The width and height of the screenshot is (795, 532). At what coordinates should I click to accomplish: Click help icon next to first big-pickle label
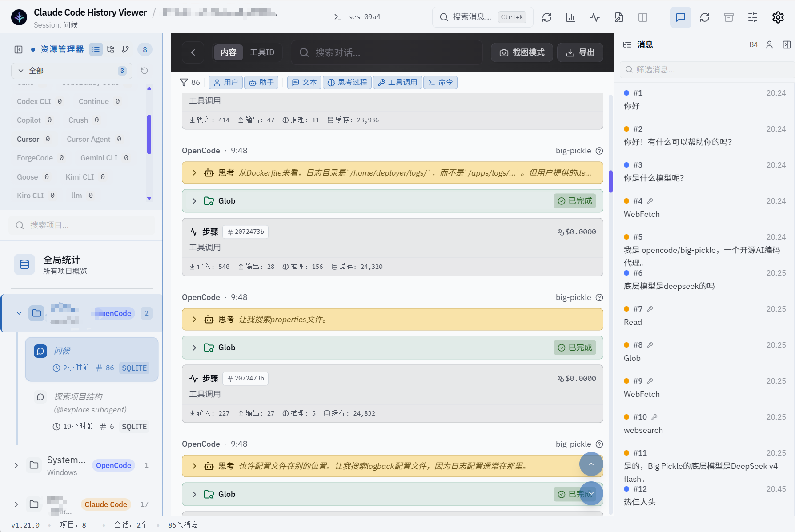599,151
